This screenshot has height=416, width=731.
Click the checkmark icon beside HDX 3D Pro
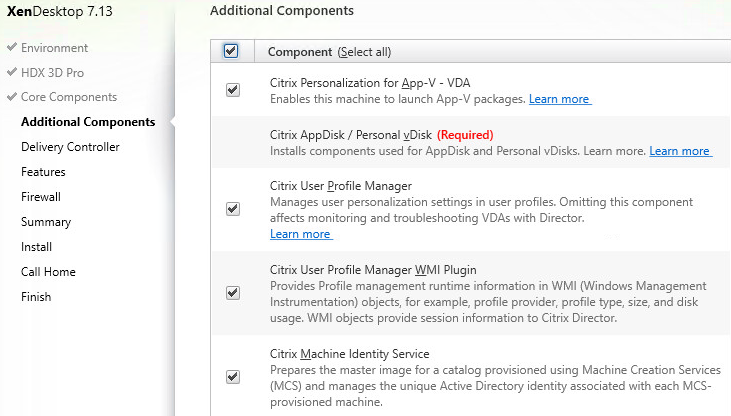coord(12,72)
